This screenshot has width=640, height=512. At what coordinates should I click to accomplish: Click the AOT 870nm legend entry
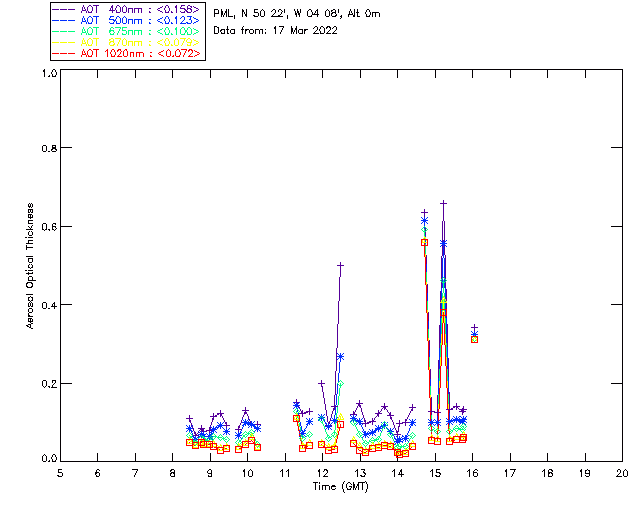click(127, 42)
